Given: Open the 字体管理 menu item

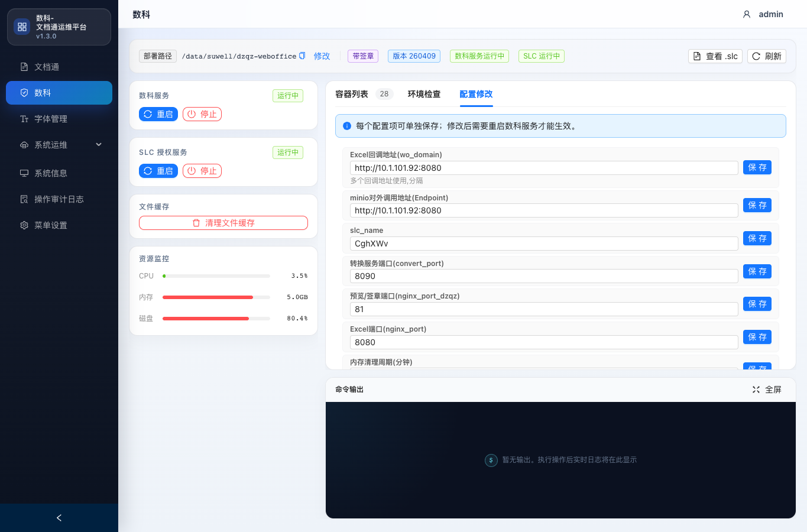Looking at the screenshot, I should coord(59,119).
